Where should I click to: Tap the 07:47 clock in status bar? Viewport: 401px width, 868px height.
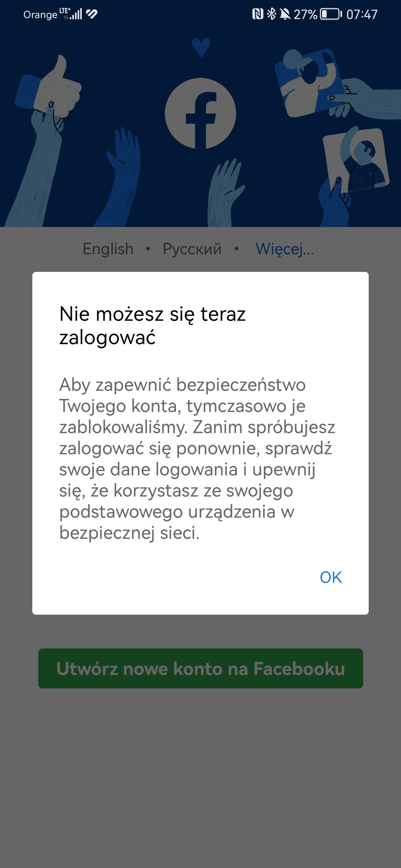pos(362,14)
